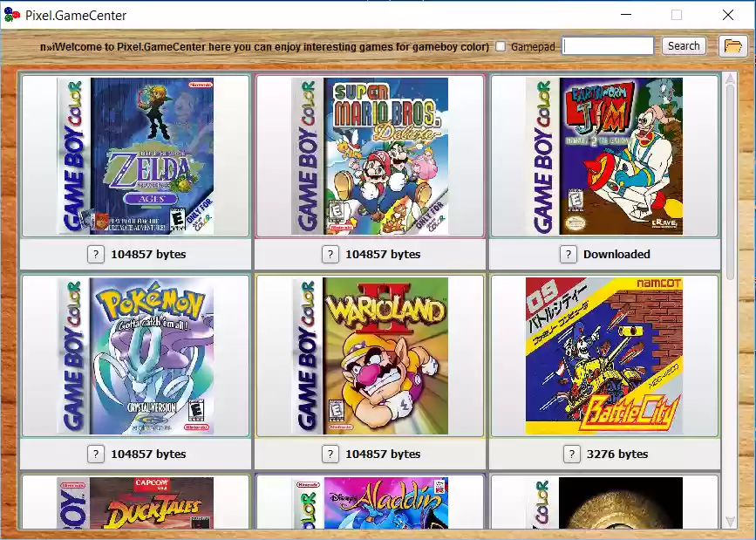The image size is (756, 540).
Task: Open the folder icon button
Action: coord(732,46)
